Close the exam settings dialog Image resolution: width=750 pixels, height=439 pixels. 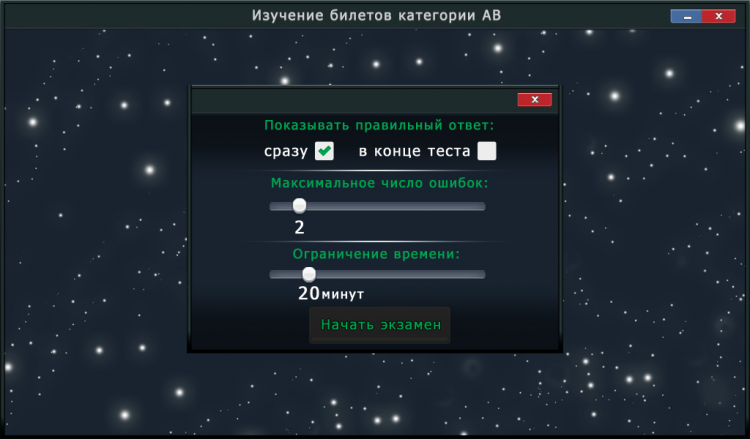535,99
